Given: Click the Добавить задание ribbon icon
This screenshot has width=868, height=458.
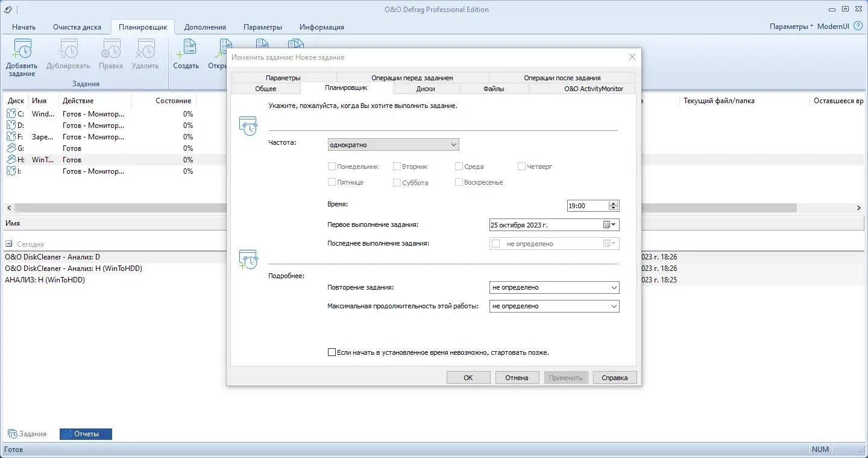Looking at the screenshot, I should click(x=22, y=49).
